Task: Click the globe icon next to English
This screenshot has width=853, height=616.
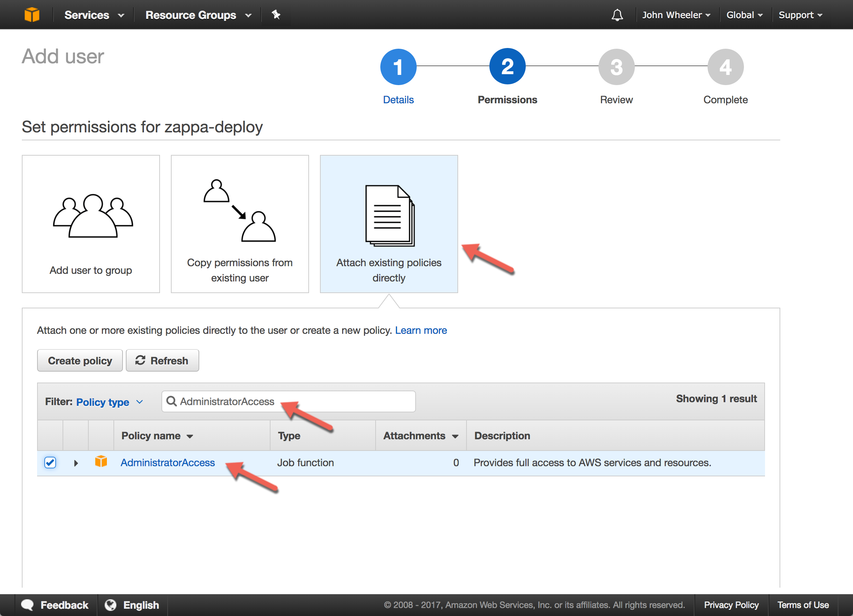Action: [x=111, y=605]
